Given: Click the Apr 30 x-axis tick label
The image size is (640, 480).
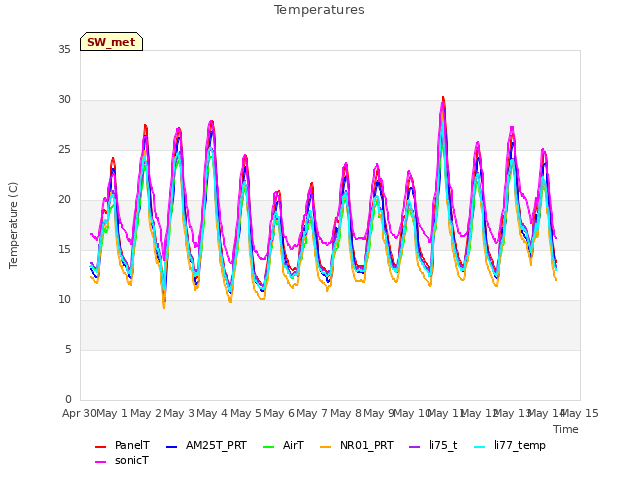Looking at the screenshot, I should (x=79, y=413).
